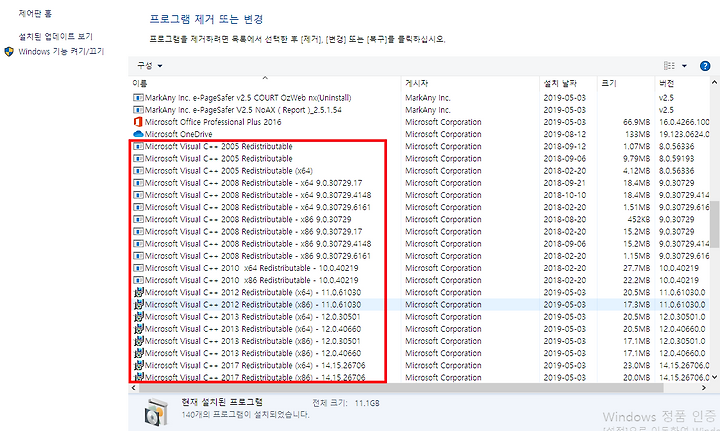Select Microsoft Office Professional Plus 2016 row

click(420, 122)
